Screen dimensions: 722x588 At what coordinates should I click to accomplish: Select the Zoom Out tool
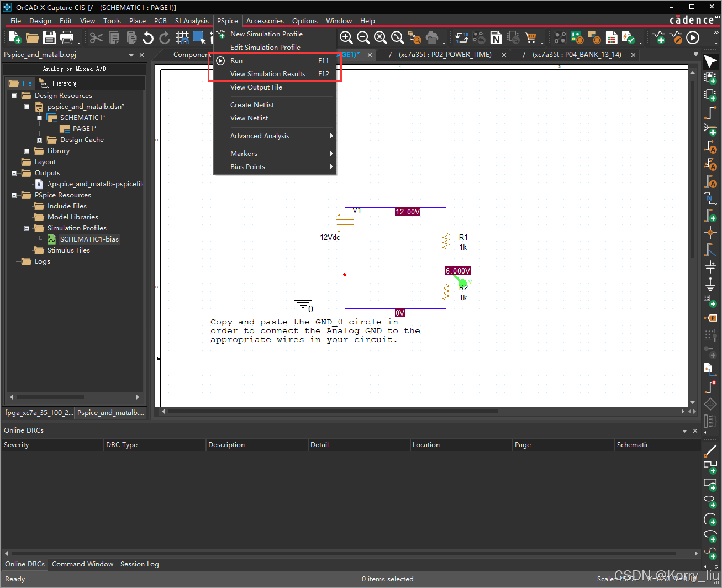tap(363, 38)
